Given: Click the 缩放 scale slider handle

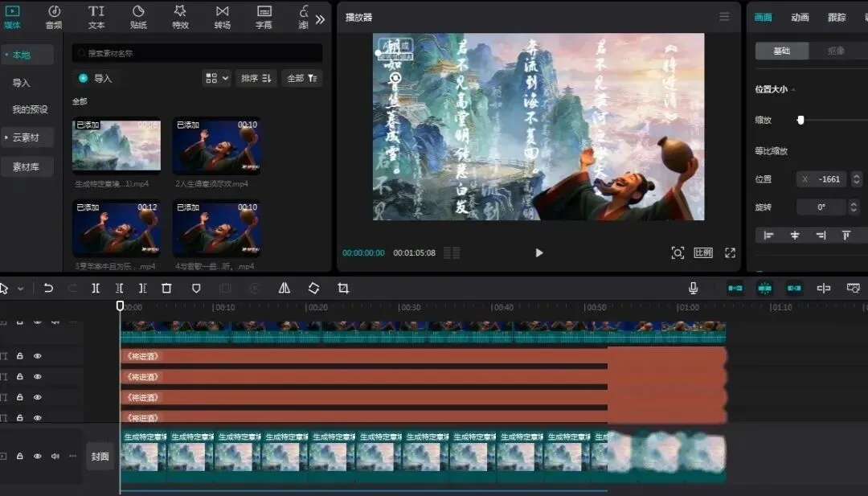Looking at the screenshot, I should tap(800, 120).
